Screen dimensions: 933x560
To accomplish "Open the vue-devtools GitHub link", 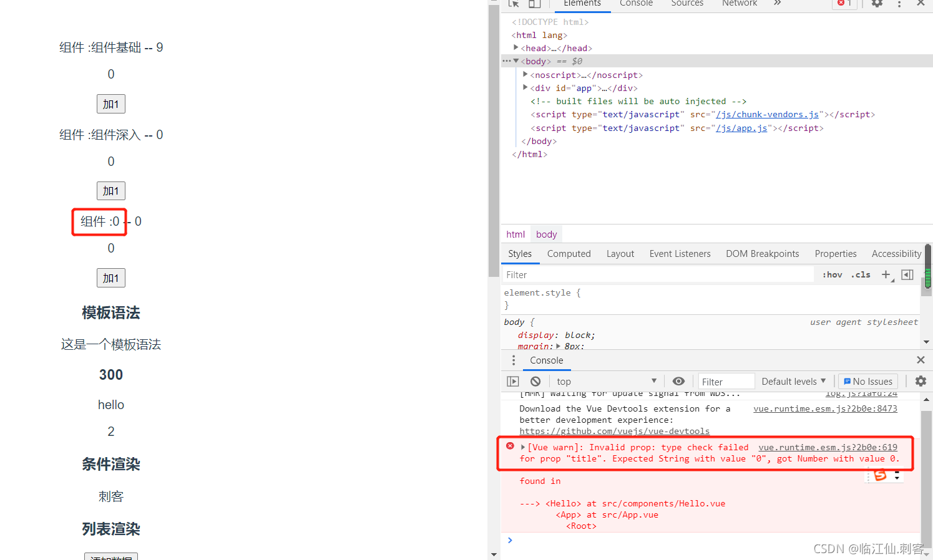I will click(614, 431).
